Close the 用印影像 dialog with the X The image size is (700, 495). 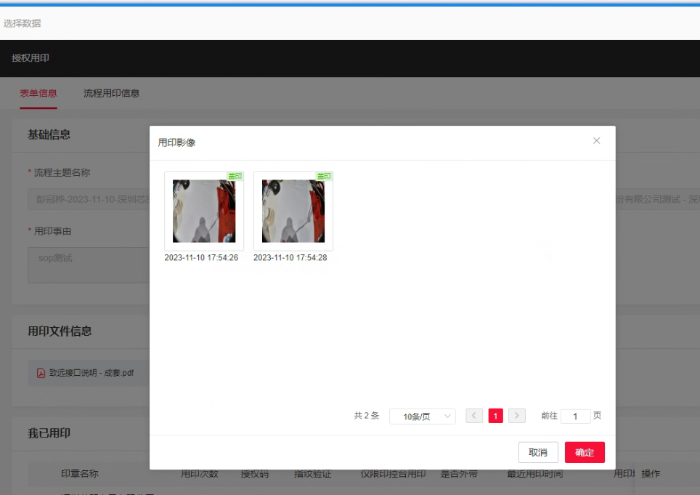597,141
